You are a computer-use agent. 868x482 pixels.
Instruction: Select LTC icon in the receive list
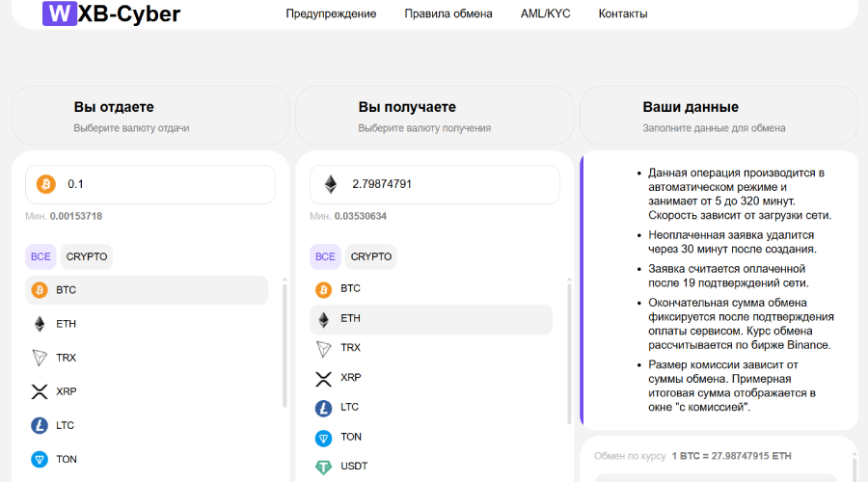click(324, 408)
